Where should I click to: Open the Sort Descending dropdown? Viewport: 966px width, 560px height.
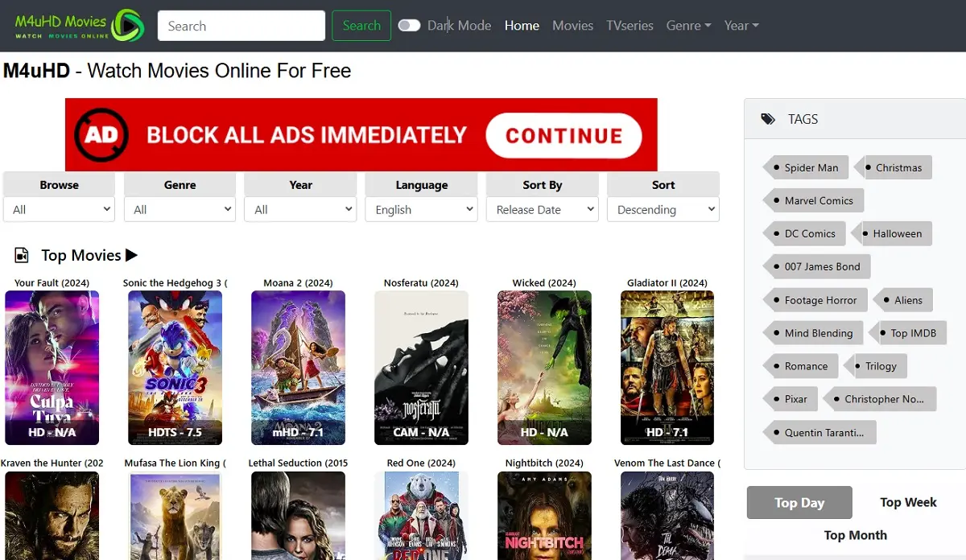pyautogui.click(x=663, y=209)
